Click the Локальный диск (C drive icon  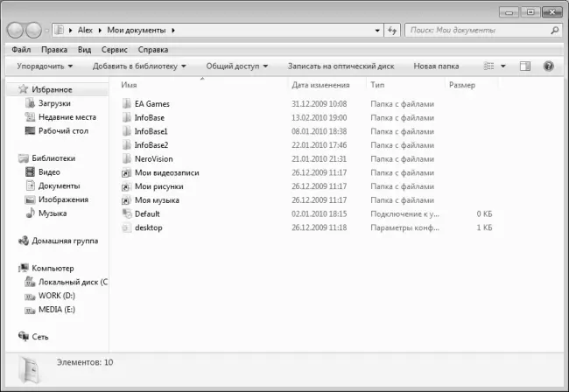30,282
